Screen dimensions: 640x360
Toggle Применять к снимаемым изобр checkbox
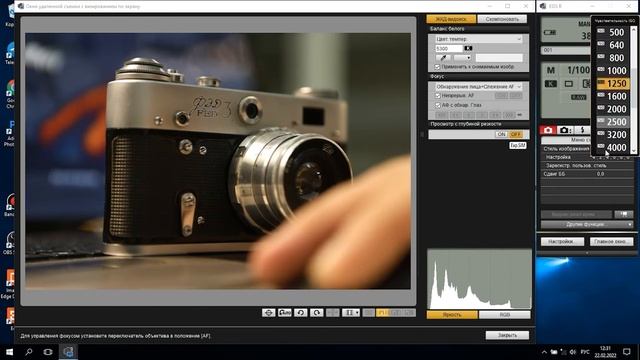click(x=438, y=67)
